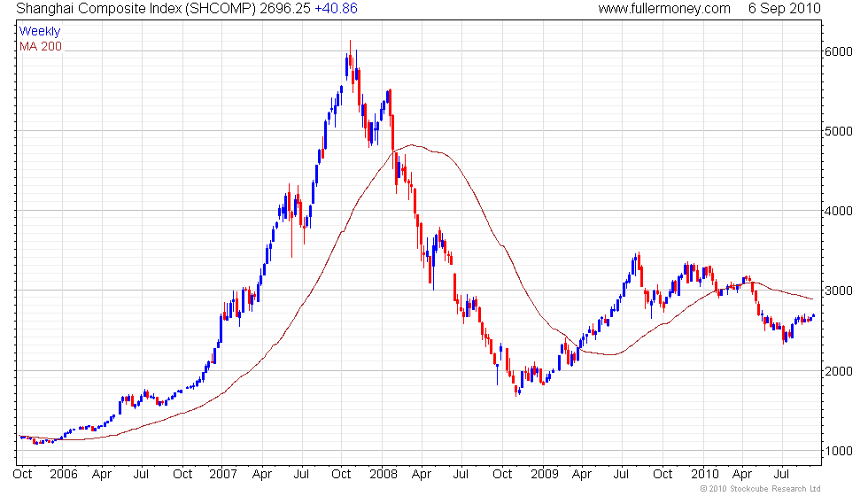
Task: Click the 6000 price axis label
Action: click(x=839, y=51)
